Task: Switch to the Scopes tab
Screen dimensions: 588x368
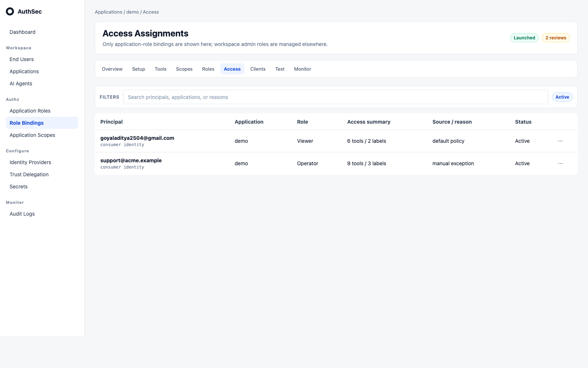Action: [x=184, y=69]
